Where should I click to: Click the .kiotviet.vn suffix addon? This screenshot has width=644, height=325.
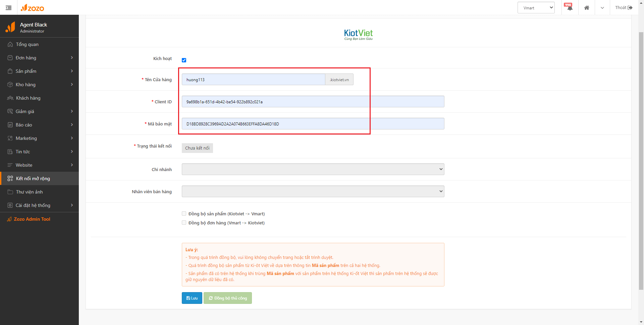[x=339, y=79]
